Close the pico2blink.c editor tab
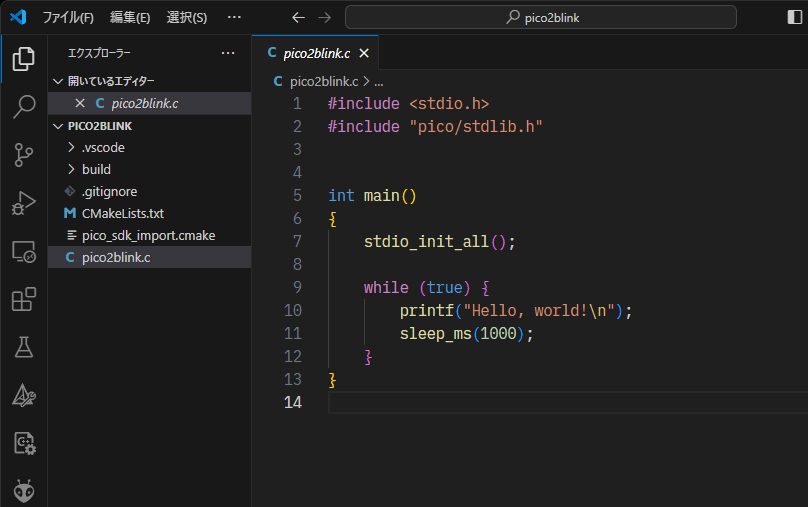808x507 pixels. 364,53
